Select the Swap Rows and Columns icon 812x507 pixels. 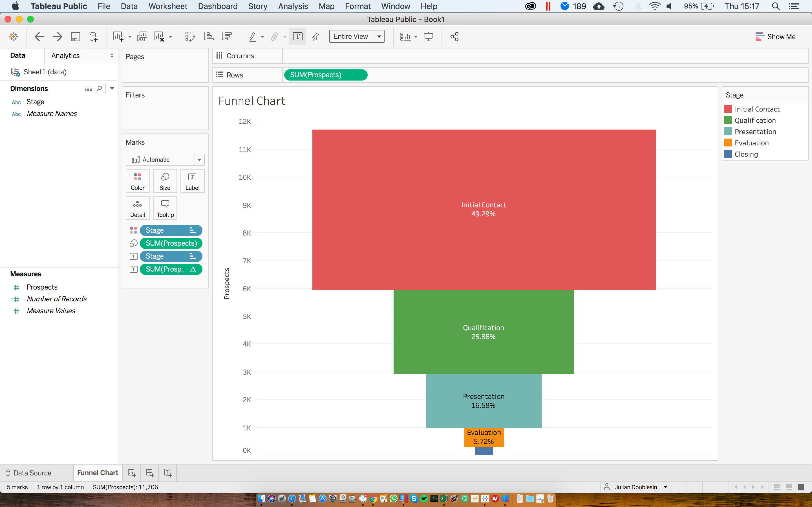point(190,37)
